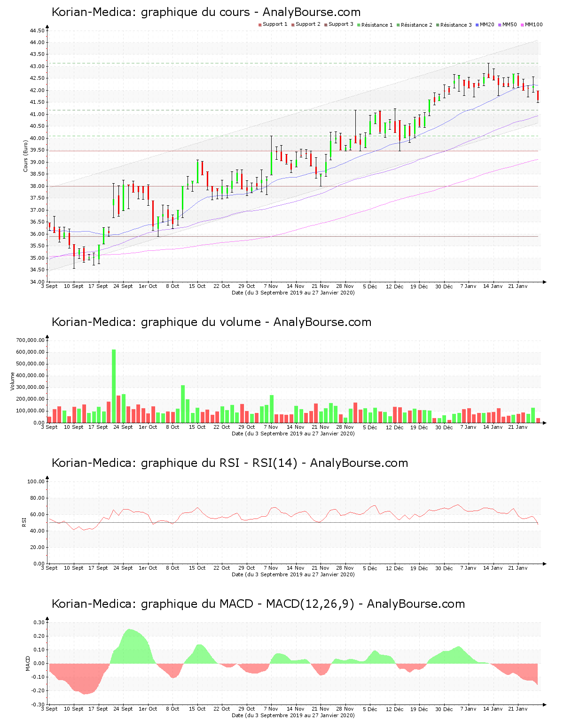Select the Support 3 legend entry
Image resolution: width=564 pixels, height=728 pixels.
pyautogui.click(x=339, y=24)
